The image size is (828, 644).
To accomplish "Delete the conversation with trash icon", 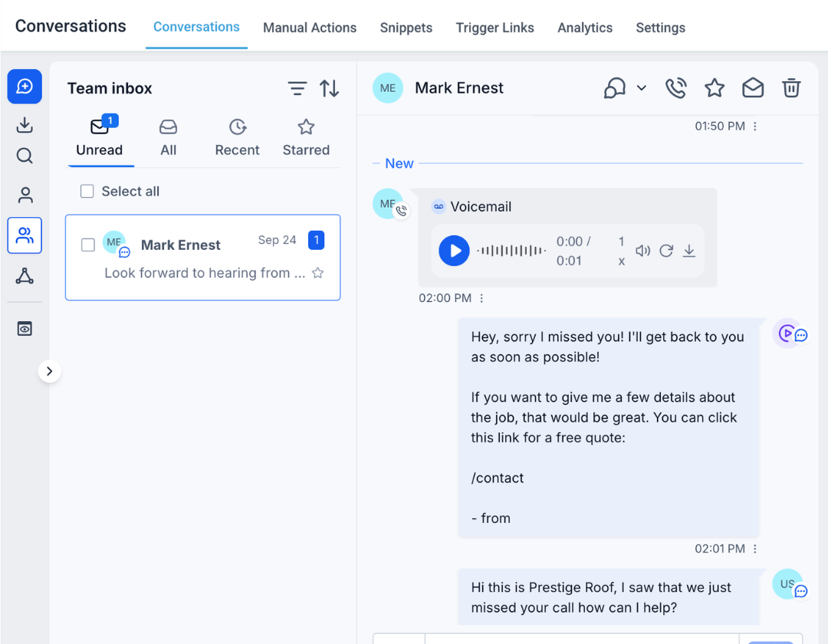I will 791,88.
